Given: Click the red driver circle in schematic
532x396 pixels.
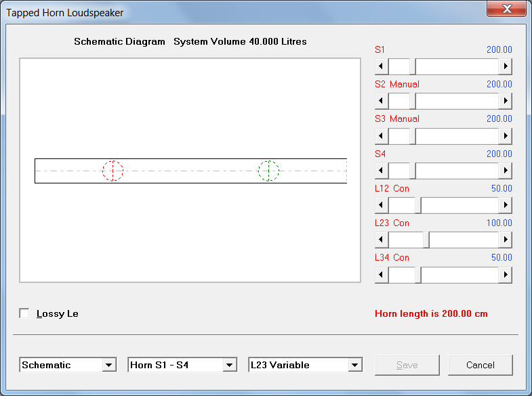Looking at the screenshot, I should click(x=112, y=171).
